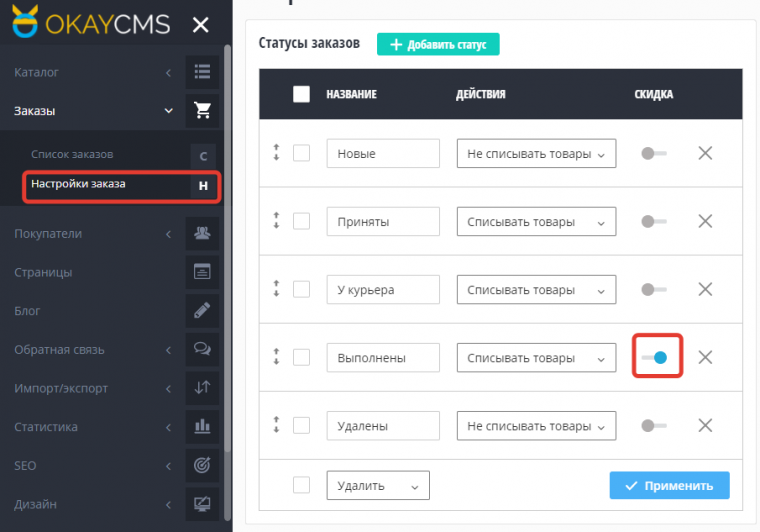760x532 pixels.
Task: Close sidebar menu with X near logo
Action: coord(201,26)
